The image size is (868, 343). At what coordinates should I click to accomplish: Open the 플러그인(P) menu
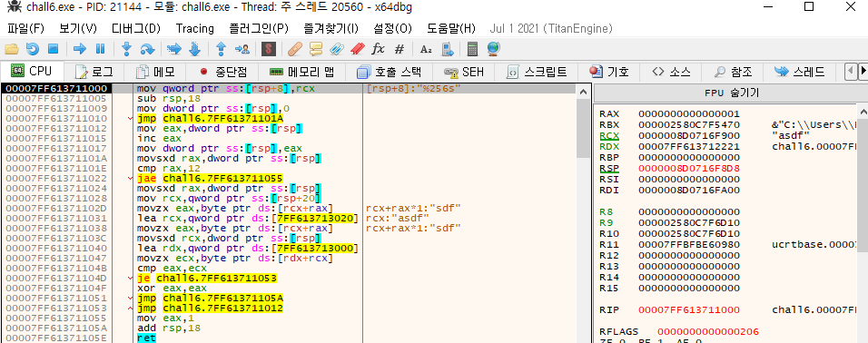click(259, 28)
